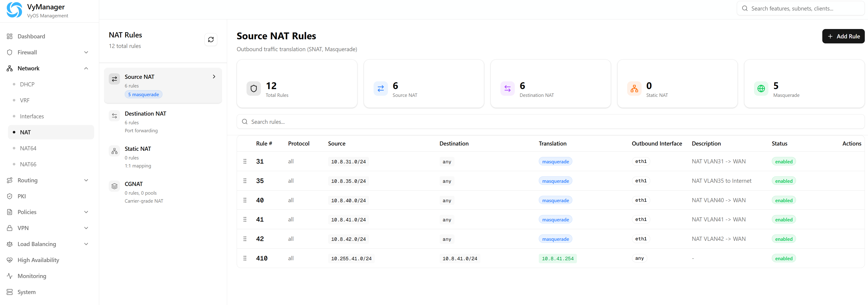
Task: Click the Total Rules shield icon
Action: (253, 88)
